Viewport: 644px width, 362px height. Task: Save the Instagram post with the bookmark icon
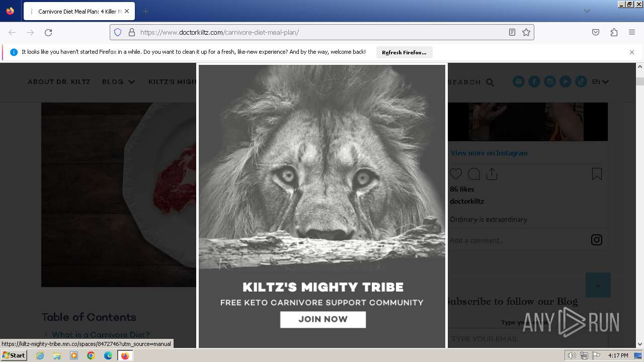[597, 174]
